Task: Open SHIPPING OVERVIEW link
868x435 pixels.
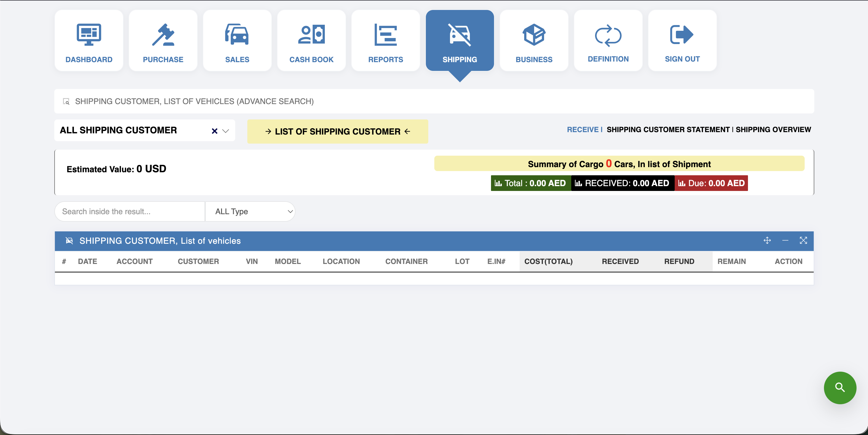Action: click(x=773, y=130)
